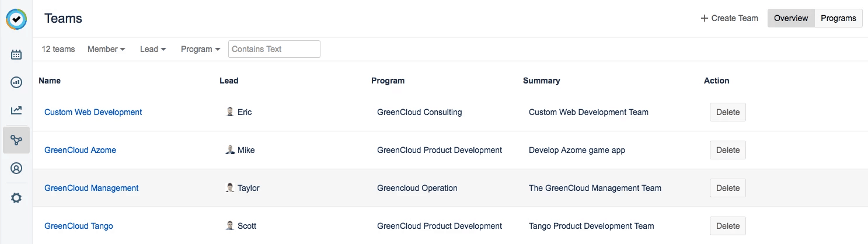The width and height of the screenshot is (868, 244).
Task: Open the GreenCloud Tango team link
Action: pos(79,226)
